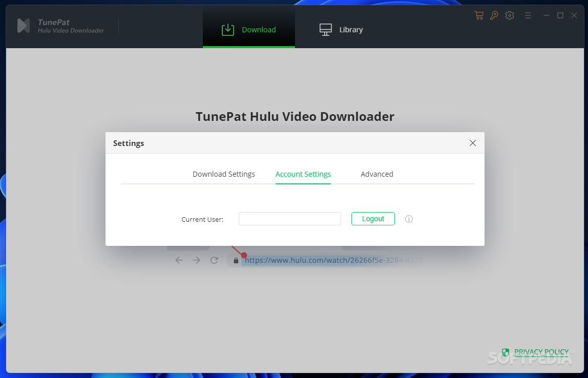Click the info icon beside Logout
Viewport: 588px width, 378px height.
point(409,219)
